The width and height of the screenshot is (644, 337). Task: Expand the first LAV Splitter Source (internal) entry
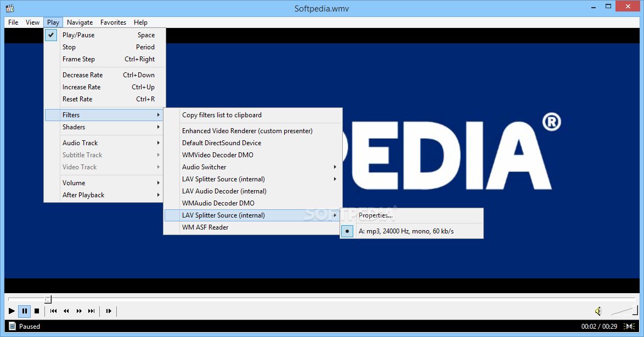[x=252, y=179]
